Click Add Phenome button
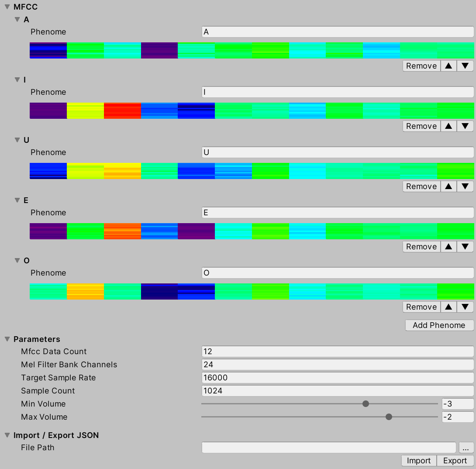 [x=439, y=325]
